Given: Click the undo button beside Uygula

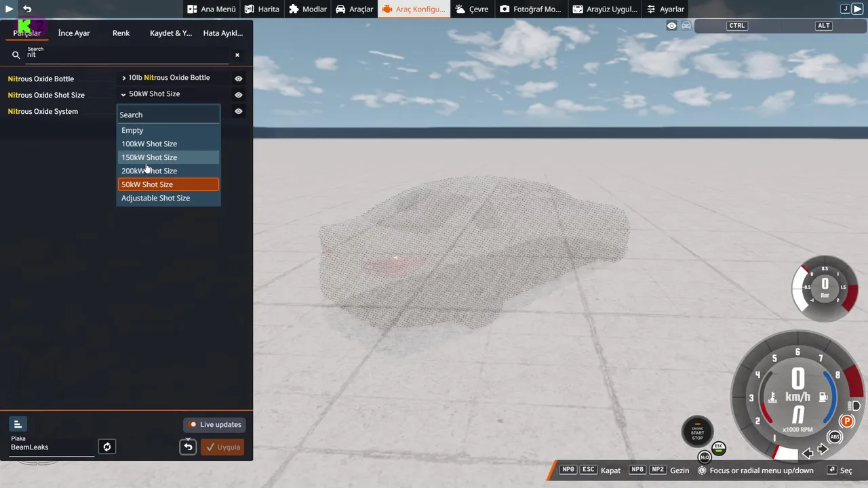Looking at the screenshot, I should (x=189, y=447).
